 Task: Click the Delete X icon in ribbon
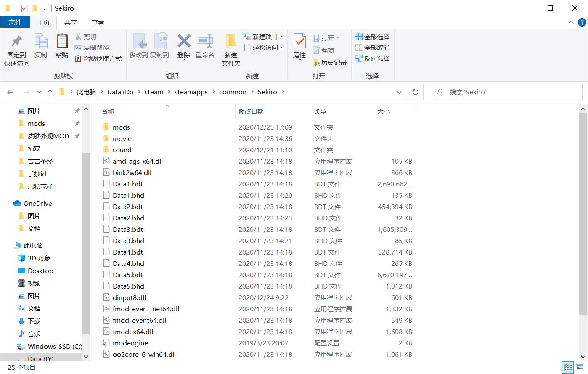pyautogui.click(x=184, y=41)
